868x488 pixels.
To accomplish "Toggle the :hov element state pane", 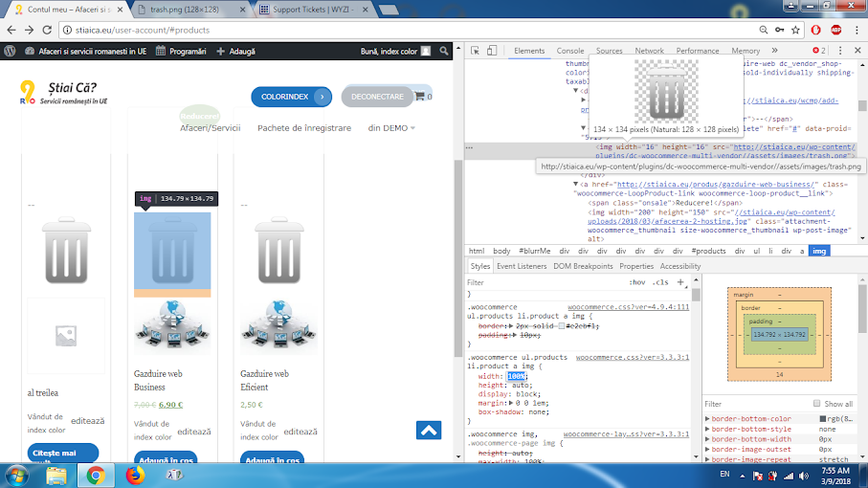I will (x=637, y=282).
